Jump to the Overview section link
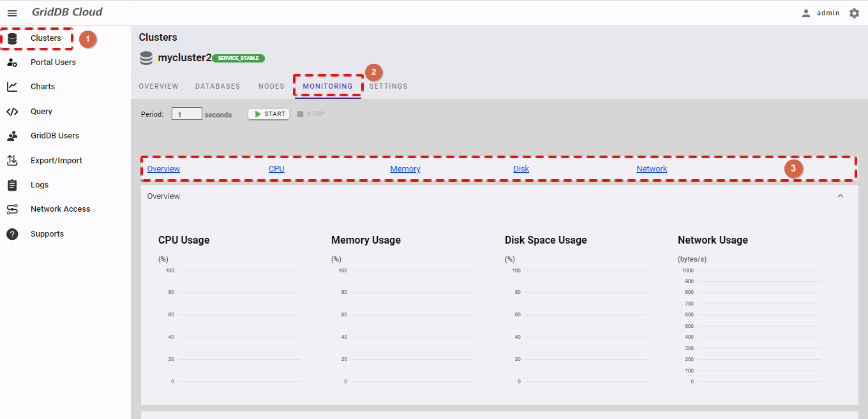This screenshot has width=868, height=419. coord(163,169)
